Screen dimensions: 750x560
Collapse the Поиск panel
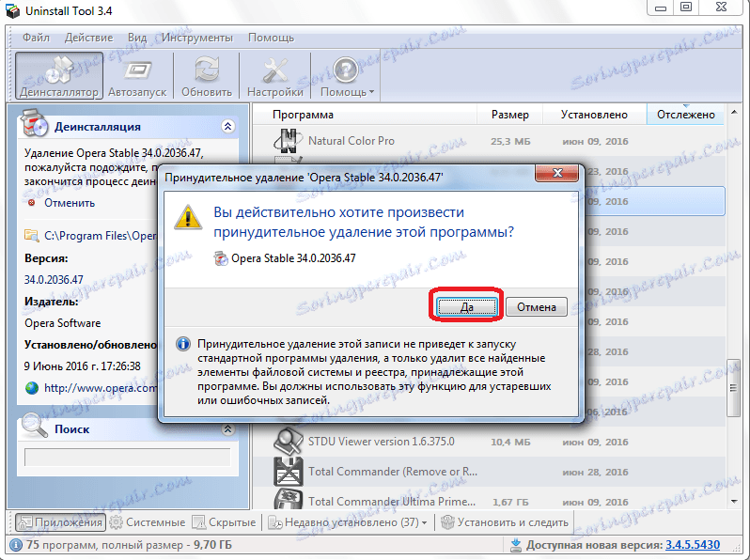tap(228, 429)
